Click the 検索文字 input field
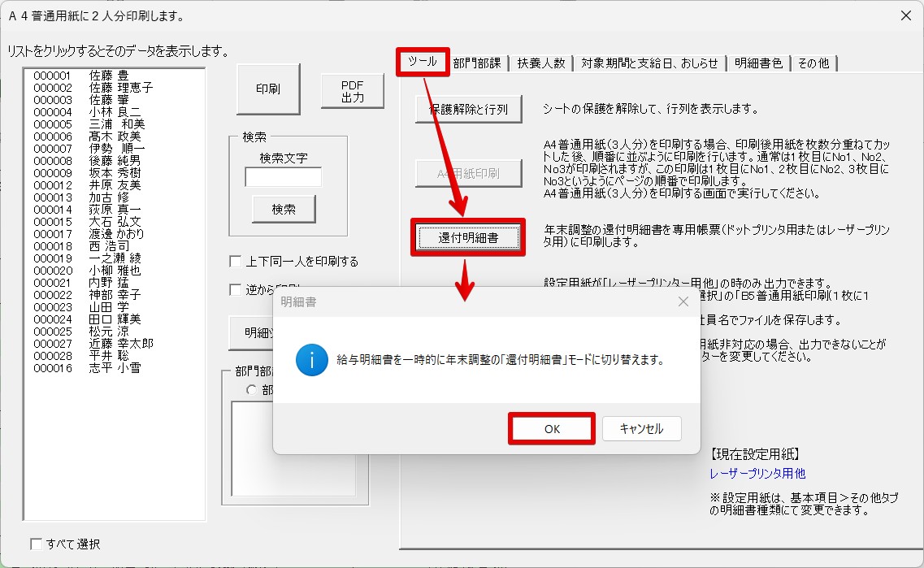This screenshot has width=924, height=568. [283, 176]
